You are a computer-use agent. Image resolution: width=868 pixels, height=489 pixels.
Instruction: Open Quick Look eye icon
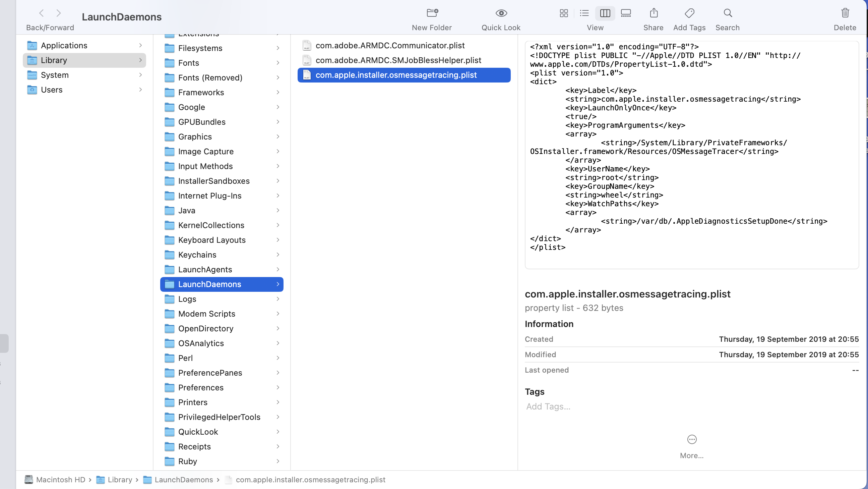pyautogui.click(x=501, y=13)
